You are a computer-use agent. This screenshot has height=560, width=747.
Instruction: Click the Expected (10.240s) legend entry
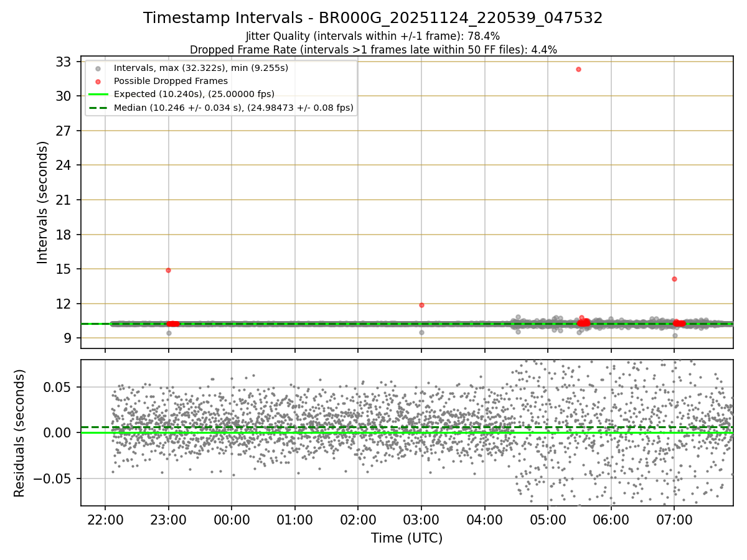tap(194, 94)
